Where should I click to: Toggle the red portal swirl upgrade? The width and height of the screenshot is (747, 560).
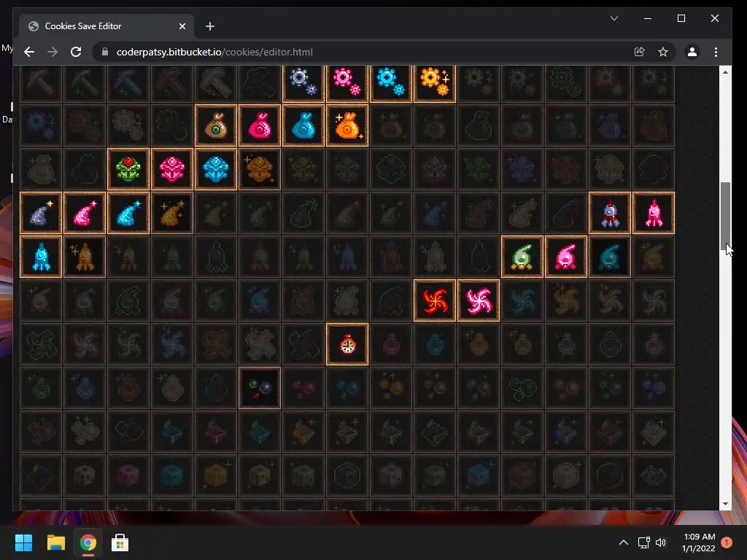pyautogui.click(x=435, y=301)
